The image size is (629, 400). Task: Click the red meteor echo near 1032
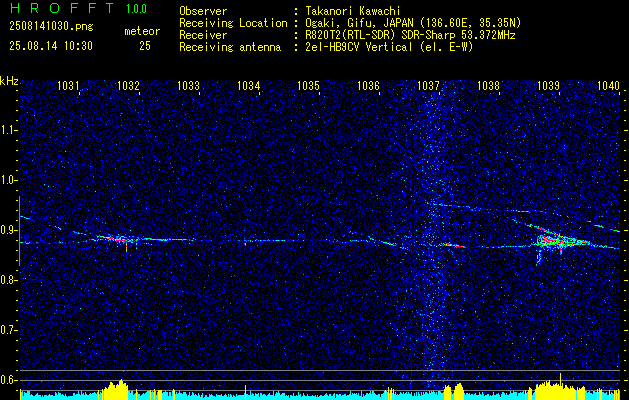click(x=116, y=239)
